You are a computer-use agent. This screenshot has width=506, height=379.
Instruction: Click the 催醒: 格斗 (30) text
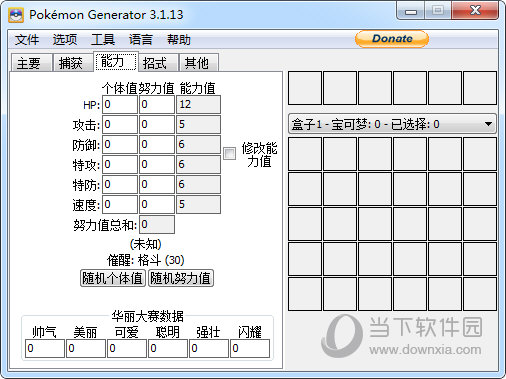pos(146,260)
